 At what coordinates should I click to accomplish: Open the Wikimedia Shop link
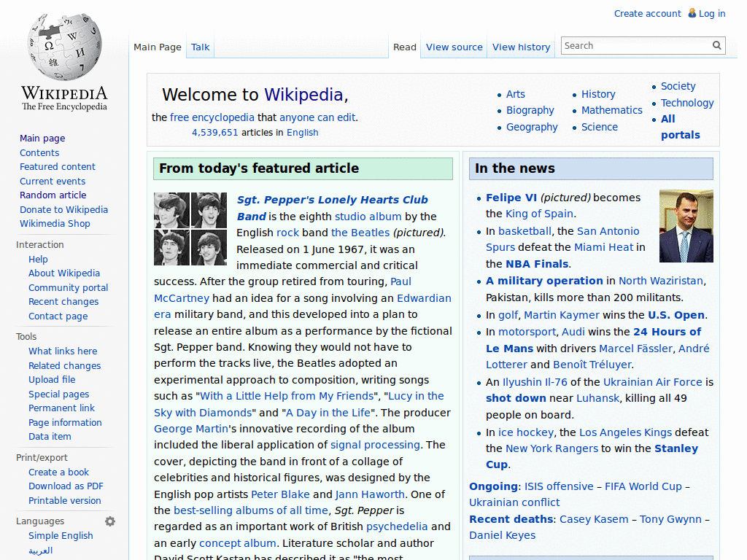coord(55,224)
